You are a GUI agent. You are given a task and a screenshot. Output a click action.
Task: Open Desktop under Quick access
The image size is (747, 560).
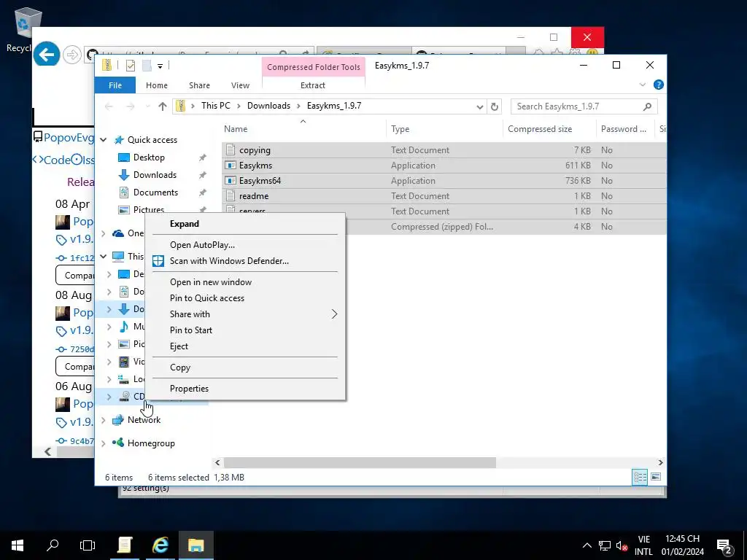[x=149, y=157]
